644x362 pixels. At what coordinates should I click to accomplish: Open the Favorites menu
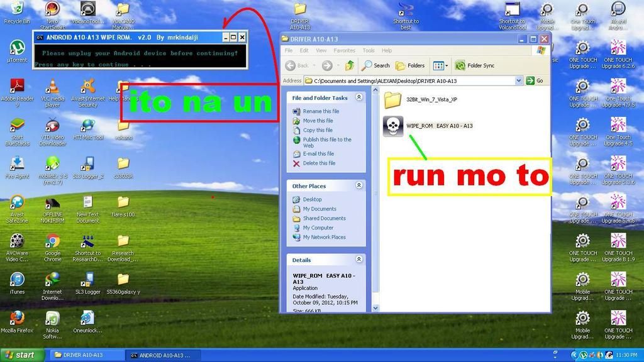coord(344,50)
